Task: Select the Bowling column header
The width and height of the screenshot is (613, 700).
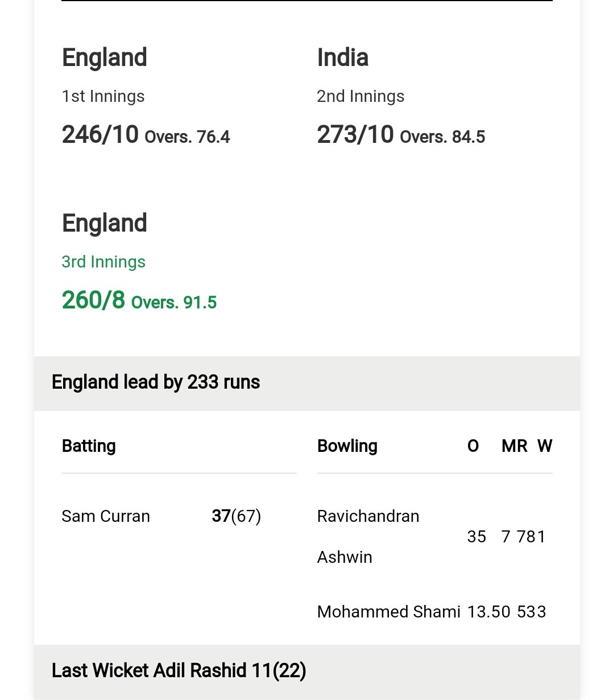Action: [x=347, y=446]
